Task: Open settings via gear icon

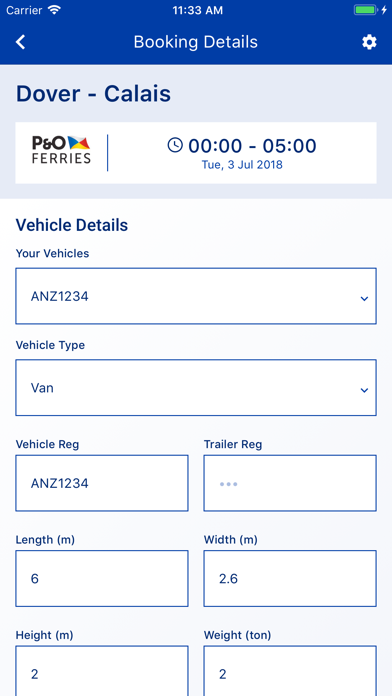Action: [369, 42]
